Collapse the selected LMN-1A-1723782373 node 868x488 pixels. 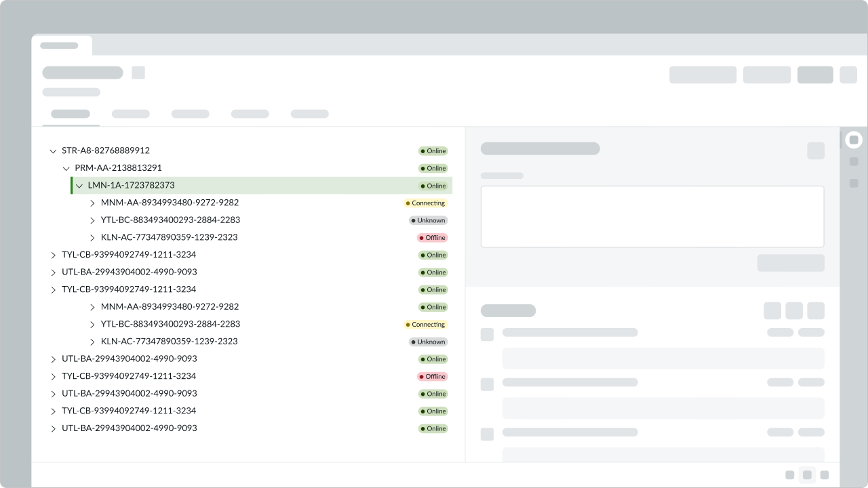coord(79,186)
